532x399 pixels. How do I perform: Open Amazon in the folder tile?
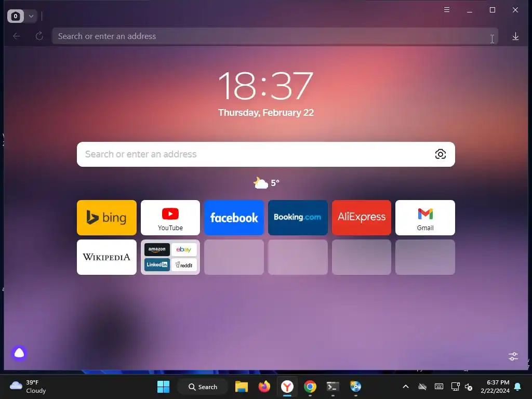click(157, 249)
